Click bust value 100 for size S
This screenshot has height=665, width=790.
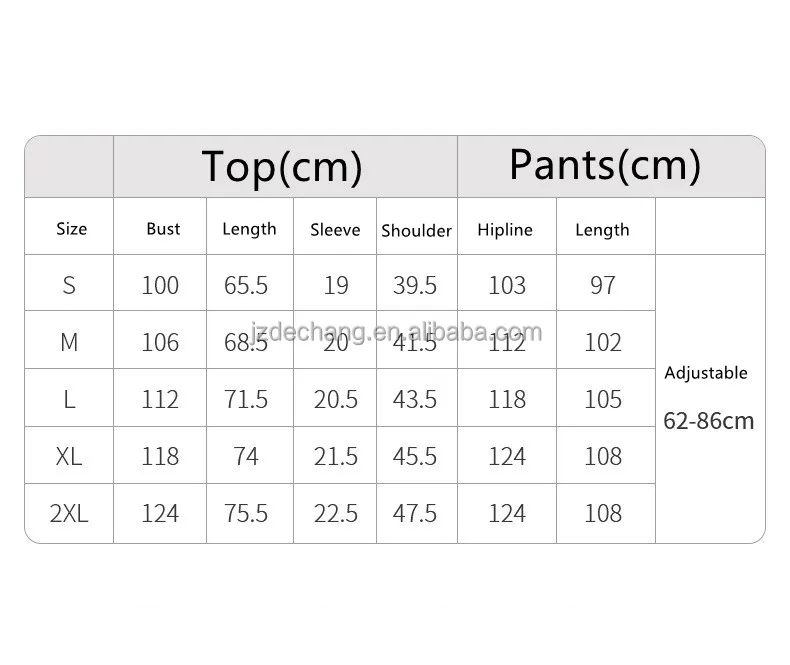160,285
